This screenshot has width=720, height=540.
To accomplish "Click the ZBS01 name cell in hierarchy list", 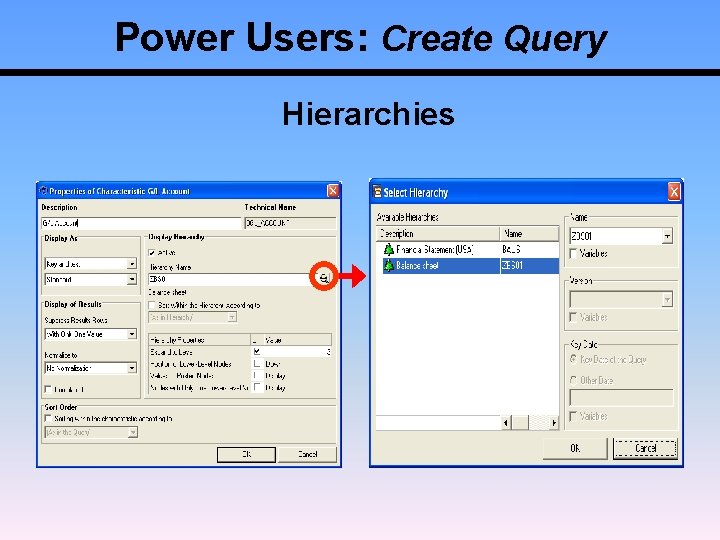I will (529, 265).
